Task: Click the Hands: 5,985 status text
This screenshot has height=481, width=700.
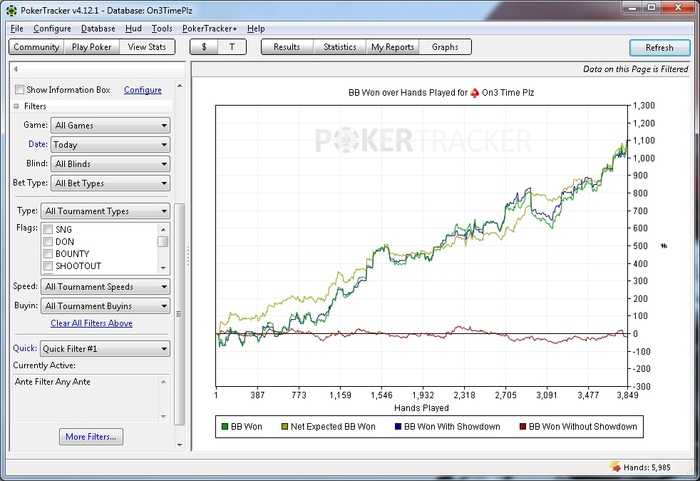Action: [647, 468]
